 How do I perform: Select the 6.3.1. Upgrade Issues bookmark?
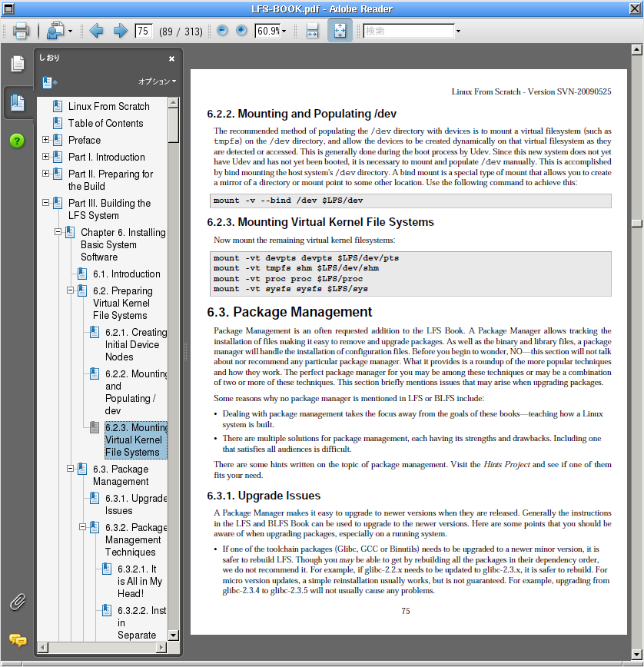click(x=136, y=504)
